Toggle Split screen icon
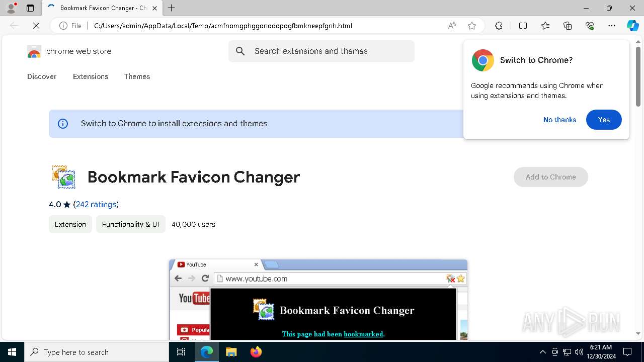Image resolution: width=644 pixels, height=362 pixels. point(523,26)
